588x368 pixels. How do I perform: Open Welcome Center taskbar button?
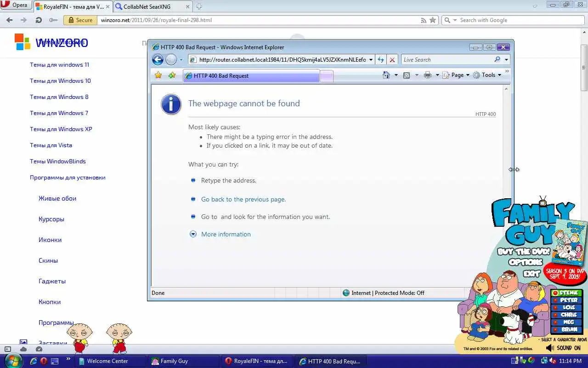click(x=110, y=361)
